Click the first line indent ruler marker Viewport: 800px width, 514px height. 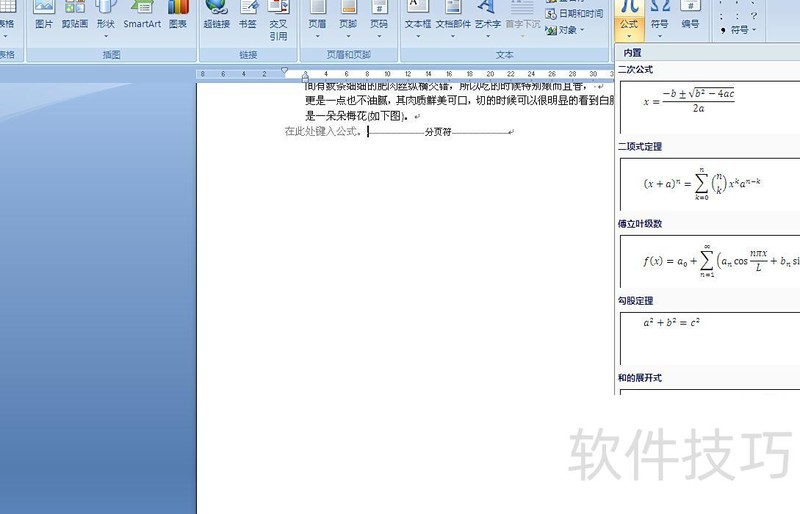285,70
